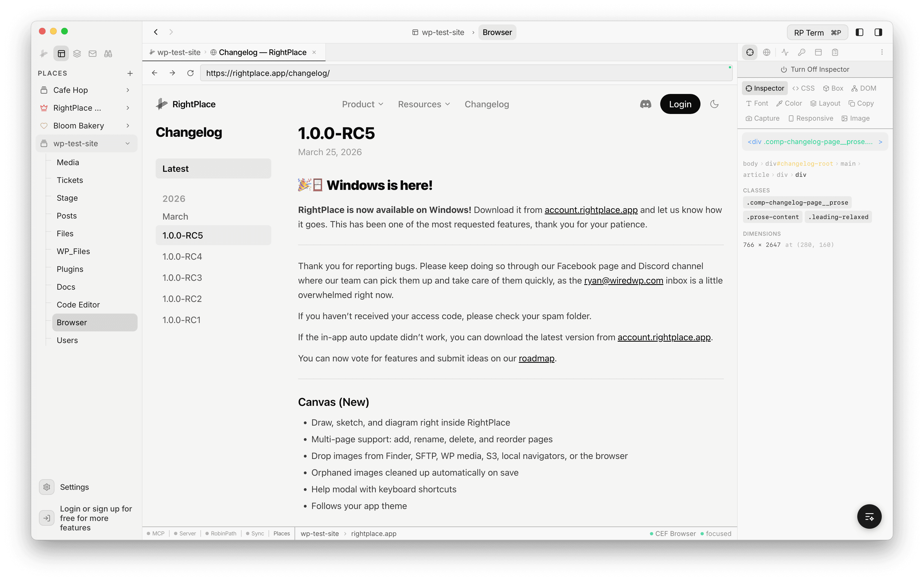Open the binoculars search icon in sidebar
This screenshot has height=581, width=924.
click(108, 53)
